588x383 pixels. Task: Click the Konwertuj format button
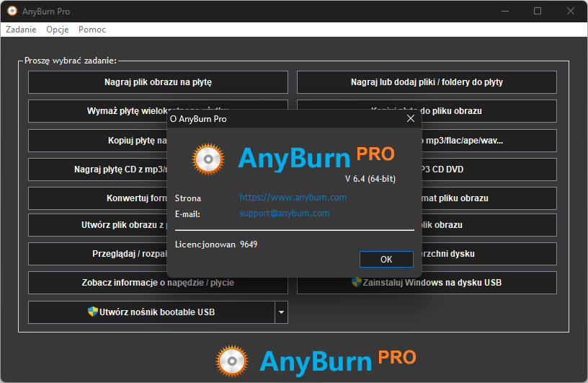pyautogui.click(x=97, y=198)
